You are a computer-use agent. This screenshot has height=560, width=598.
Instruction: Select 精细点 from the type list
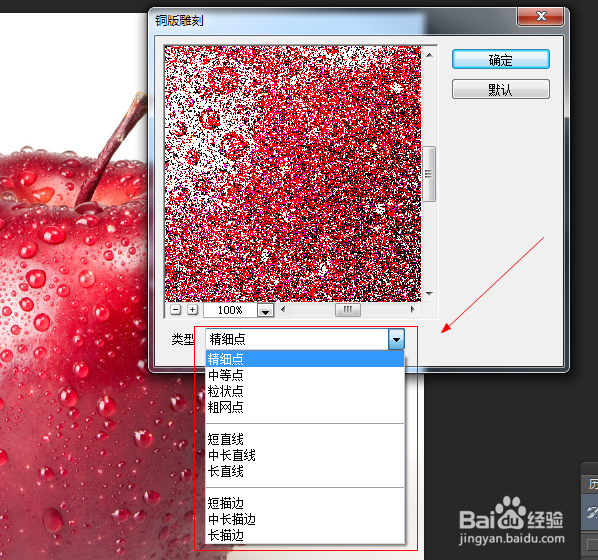[x=305, y=359]
